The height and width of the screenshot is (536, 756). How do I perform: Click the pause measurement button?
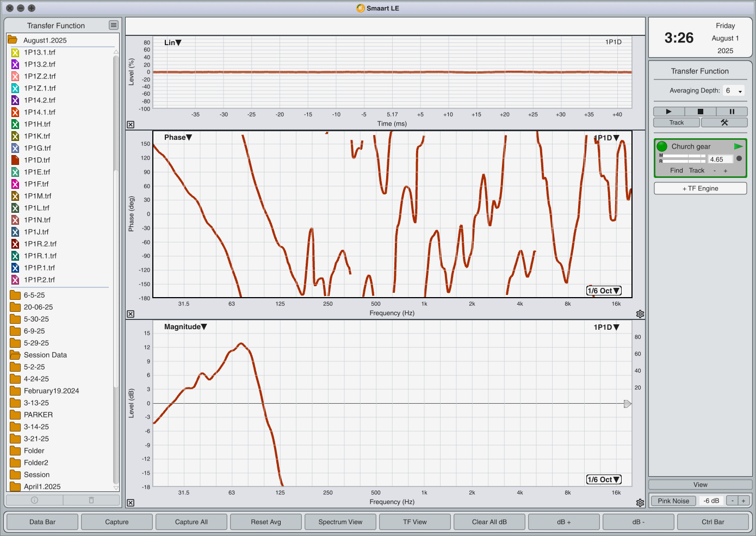732,112
